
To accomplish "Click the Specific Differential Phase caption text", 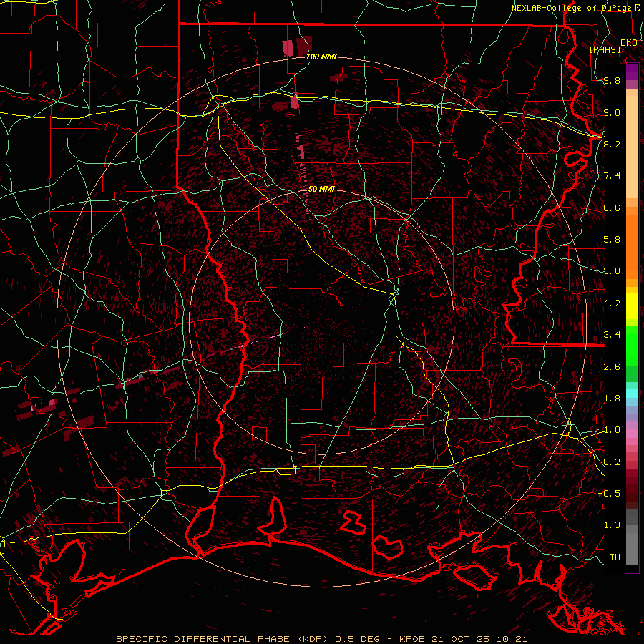I will [x=321, y=639].
